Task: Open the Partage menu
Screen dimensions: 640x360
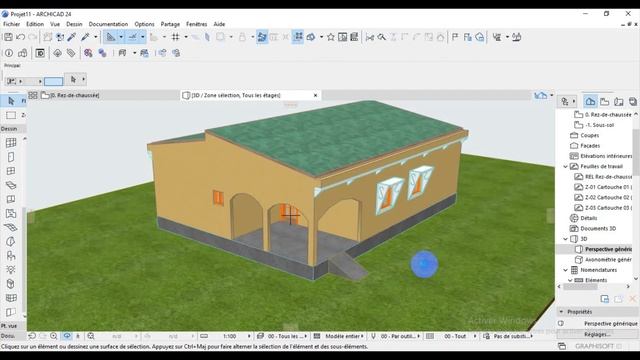Action: coord(170,24)
